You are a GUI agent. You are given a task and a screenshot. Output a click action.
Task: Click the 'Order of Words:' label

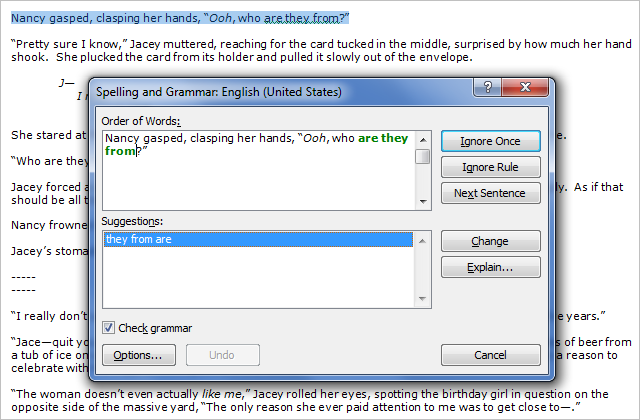tap(141, 121)
